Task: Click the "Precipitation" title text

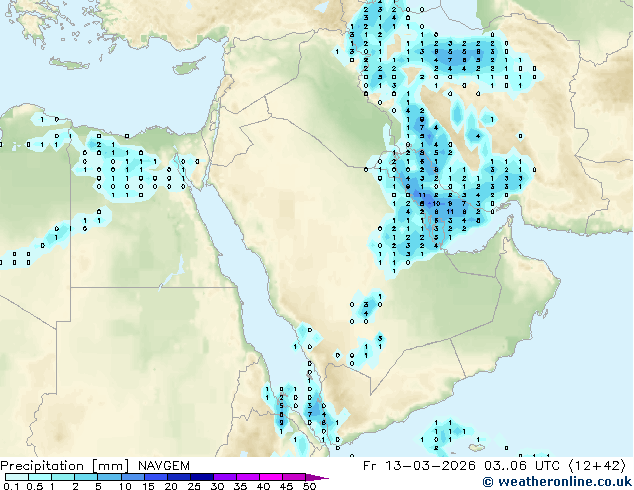Action: 42,466
